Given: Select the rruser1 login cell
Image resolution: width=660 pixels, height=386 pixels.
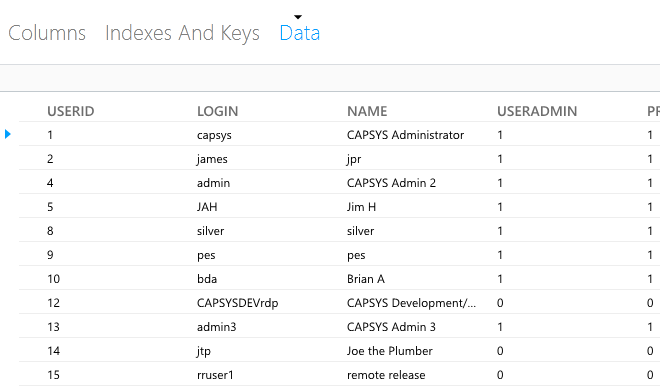Looking at the screenshot, I should (215, 375).
